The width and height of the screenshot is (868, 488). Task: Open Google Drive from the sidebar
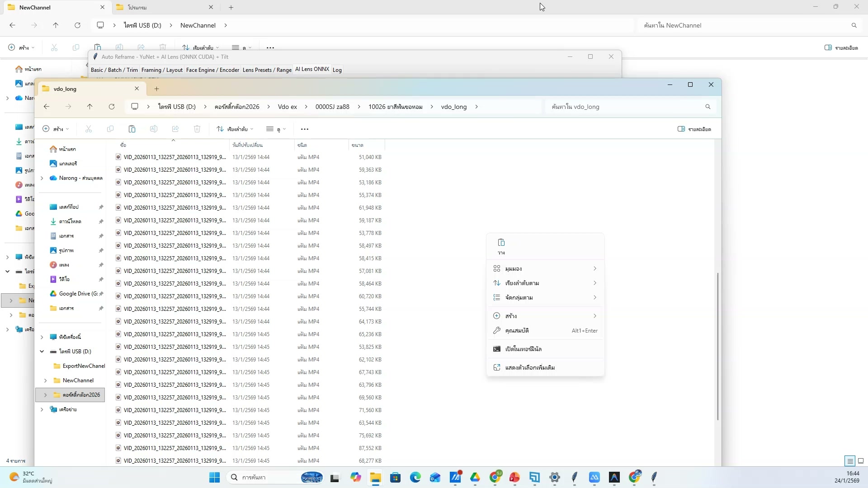tap(77, 294)
